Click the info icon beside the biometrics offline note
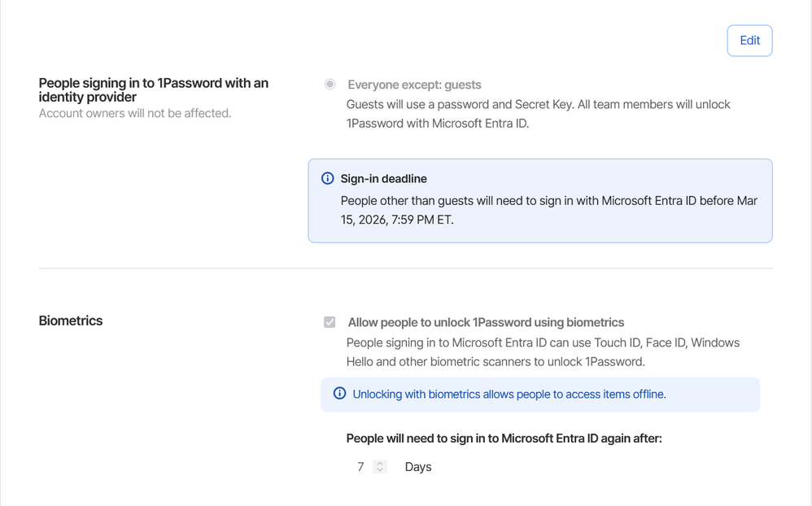812x506 pixels. tap(339, 394)
